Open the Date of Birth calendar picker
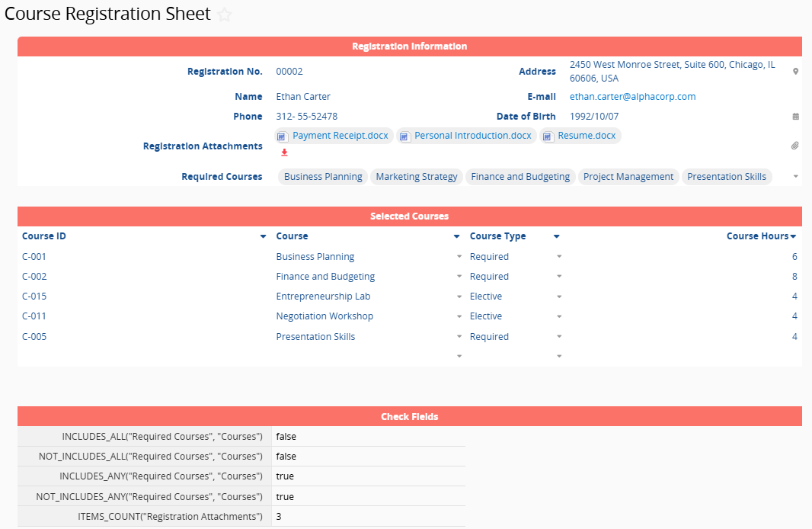 [x=795, y=117]
